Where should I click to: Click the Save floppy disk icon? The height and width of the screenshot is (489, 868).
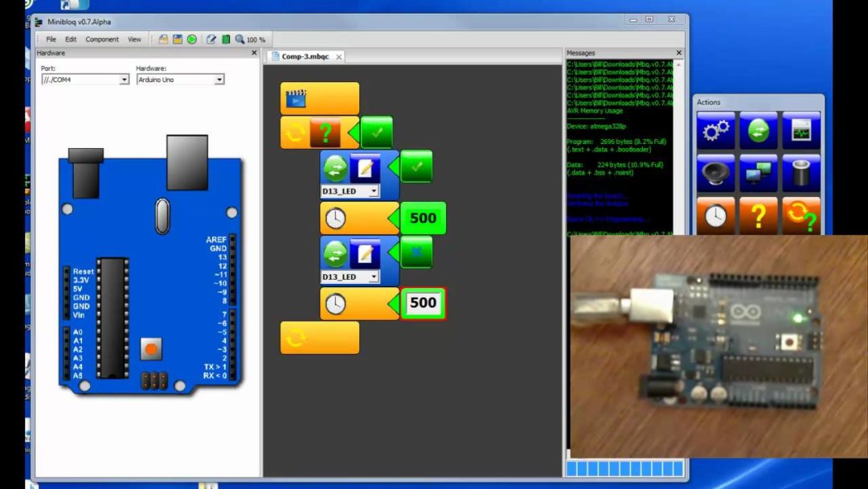tap(177, 39)
